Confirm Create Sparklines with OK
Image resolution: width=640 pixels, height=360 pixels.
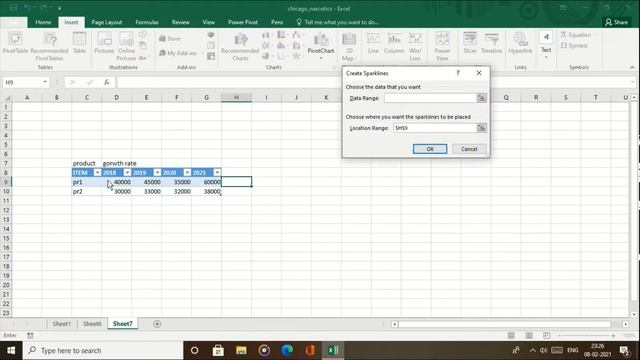click(x=430, y=149)
